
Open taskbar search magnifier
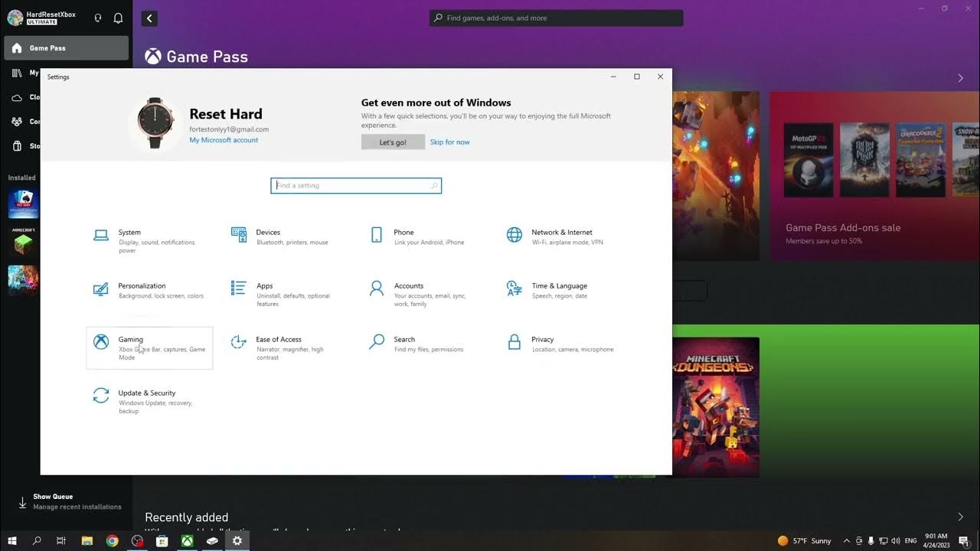pyautogui.click(x=37, y=540)
